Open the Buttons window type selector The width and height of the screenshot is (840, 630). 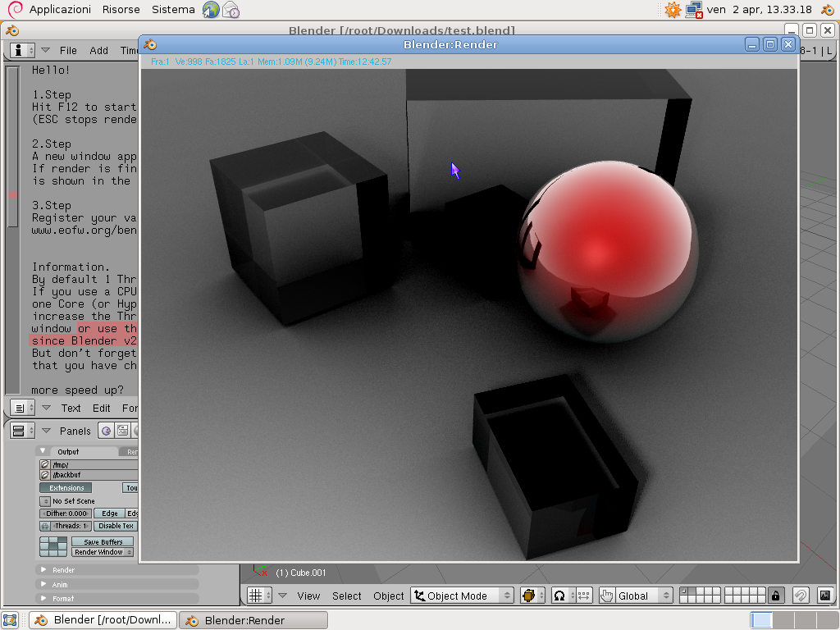pos(22,431)
